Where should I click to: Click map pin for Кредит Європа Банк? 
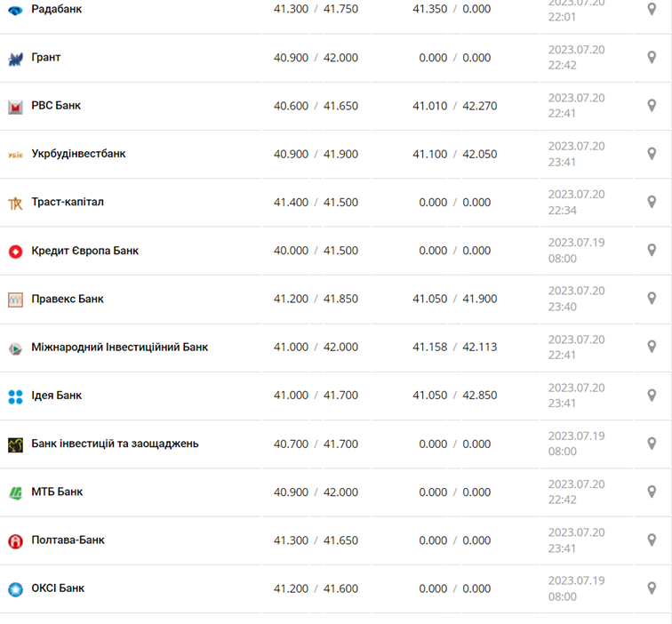point(652,251)
